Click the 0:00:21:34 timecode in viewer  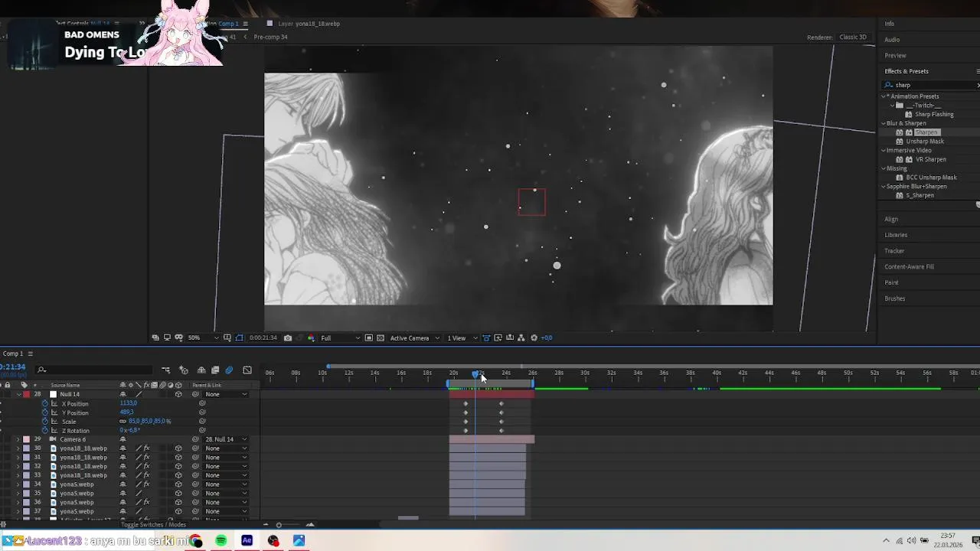(x=263, y=337)
